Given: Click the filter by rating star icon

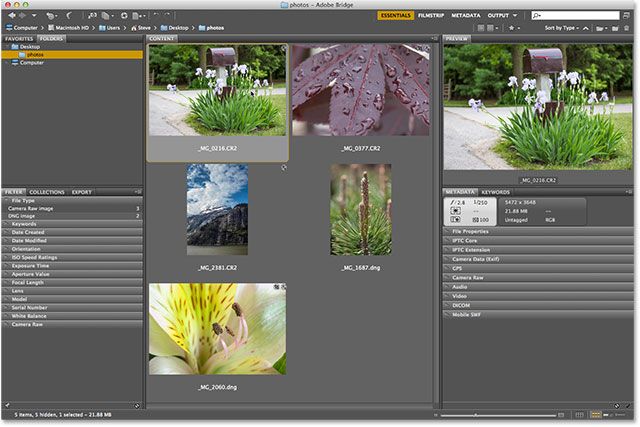Looking at the screenshot, I should point(512,29).
